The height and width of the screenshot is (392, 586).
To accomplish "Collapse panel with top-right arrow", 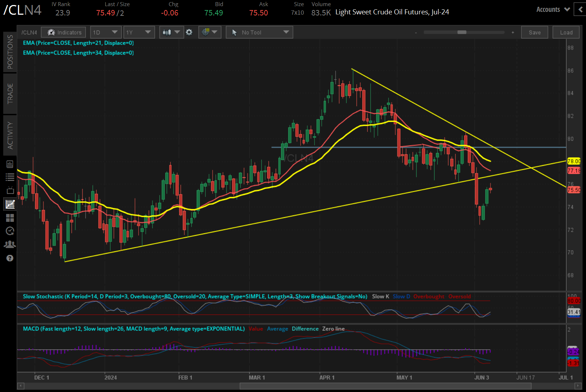I will point(580,9).
